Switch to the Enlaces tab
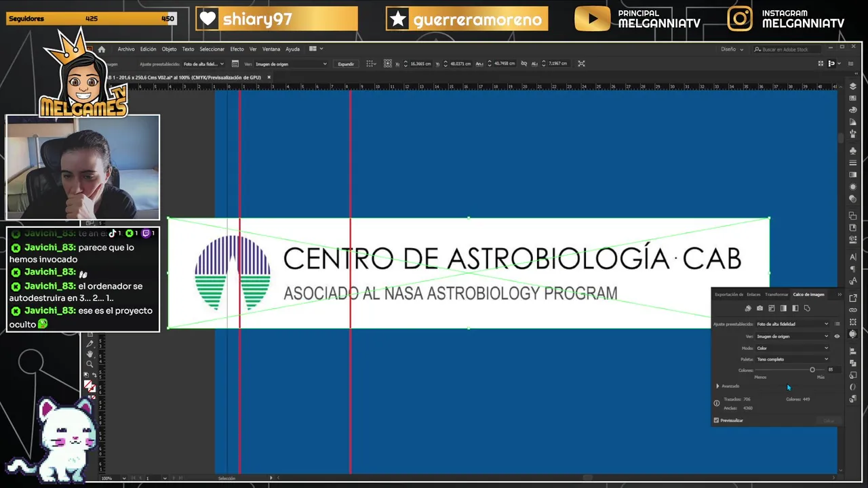This screenshot has height=488, width=868. pyautogui.click(x=753, y=294)
